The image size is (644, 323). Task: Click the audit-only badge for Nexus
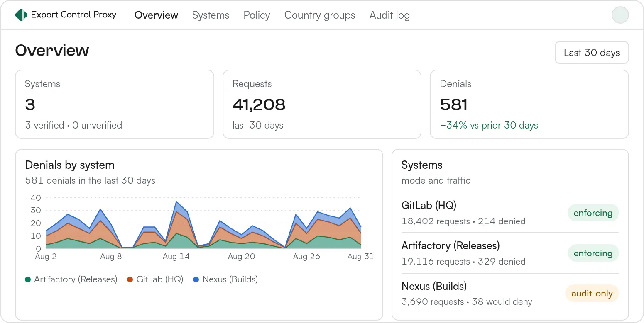pos(592,294)
